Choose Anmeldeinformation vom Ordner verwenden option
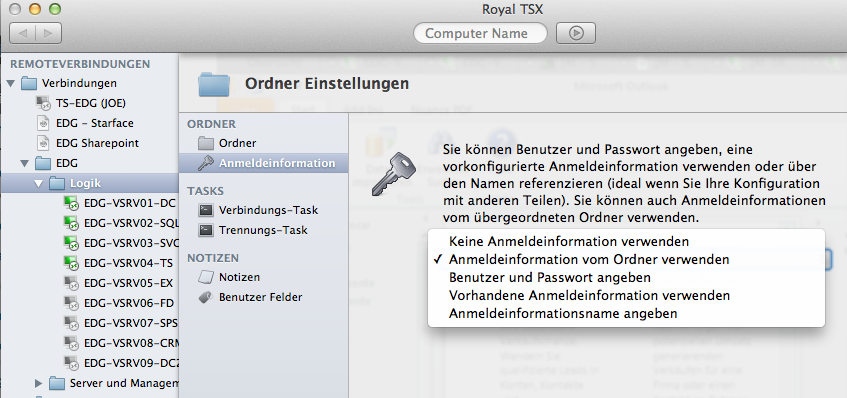This screenshot has width=847, height=398. tap(626, 259)
